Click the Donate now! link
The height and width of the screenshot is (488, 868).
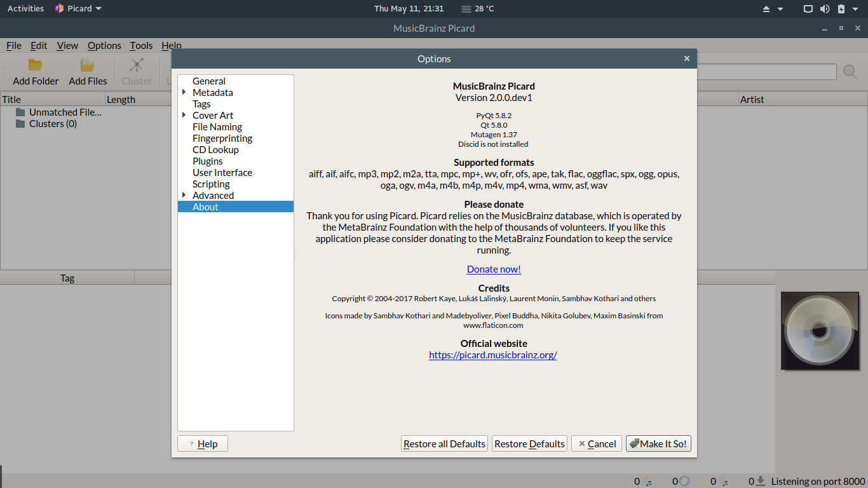[494, 269]
